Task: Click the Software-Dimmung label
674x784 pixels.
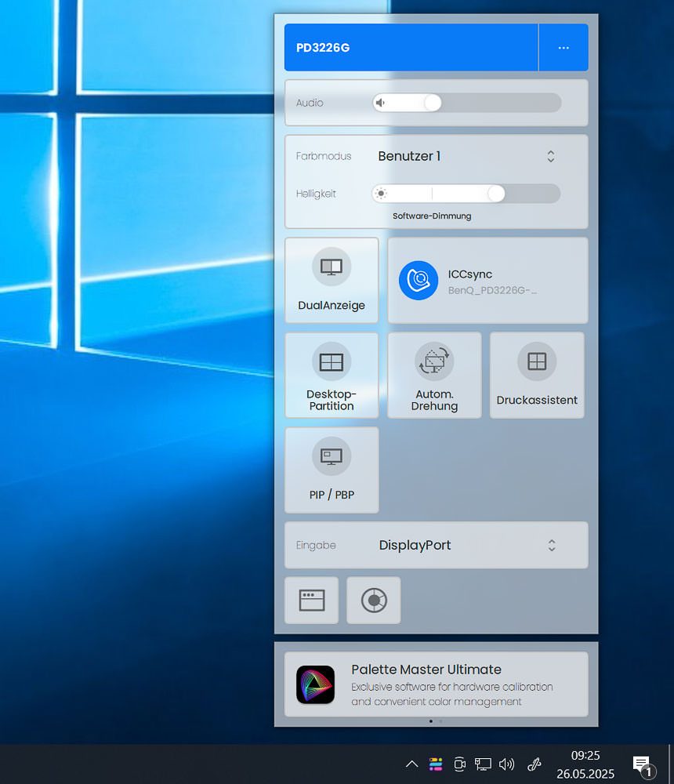Action: [x=432, y=216]
